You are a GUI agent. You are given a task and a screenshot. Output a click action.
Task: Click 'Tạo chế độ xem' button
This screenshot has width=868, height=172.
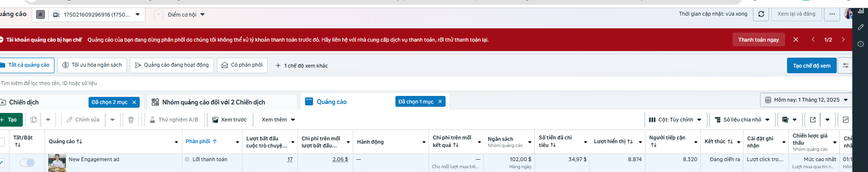point(812,66)
